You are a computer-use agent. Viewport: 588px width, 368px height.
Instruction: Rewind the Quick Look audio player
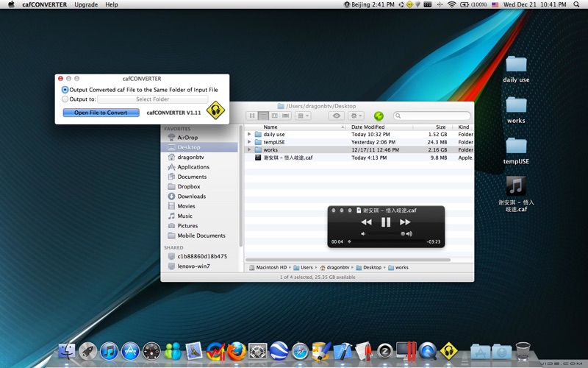click(366, 222)
